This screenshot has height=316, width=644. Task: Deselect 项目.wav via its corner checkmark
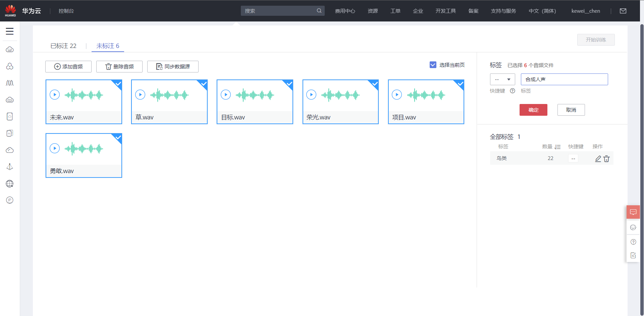460,84
